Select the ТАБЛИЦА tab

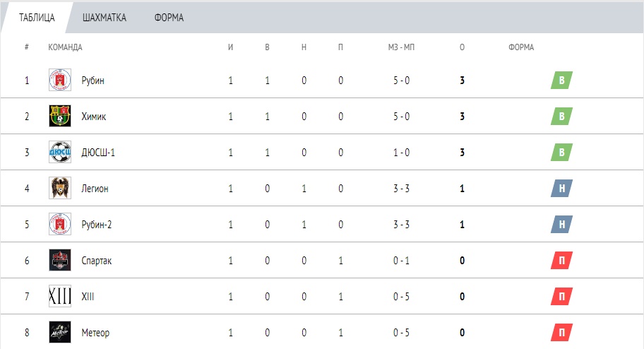pyautogui.click(x=37, y=18)
